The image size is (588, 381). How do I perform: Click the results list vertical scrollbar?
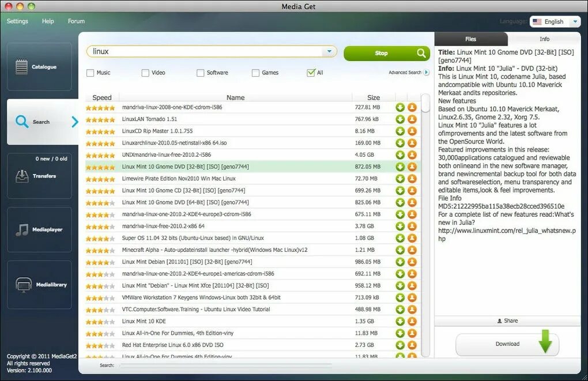425,225
